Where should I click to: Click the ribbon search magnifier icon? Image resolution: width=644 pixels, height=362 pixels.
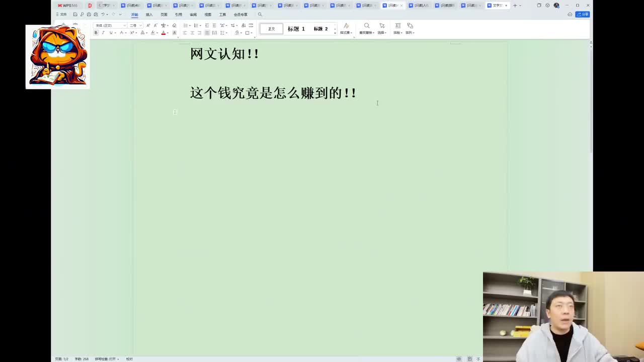260,15
